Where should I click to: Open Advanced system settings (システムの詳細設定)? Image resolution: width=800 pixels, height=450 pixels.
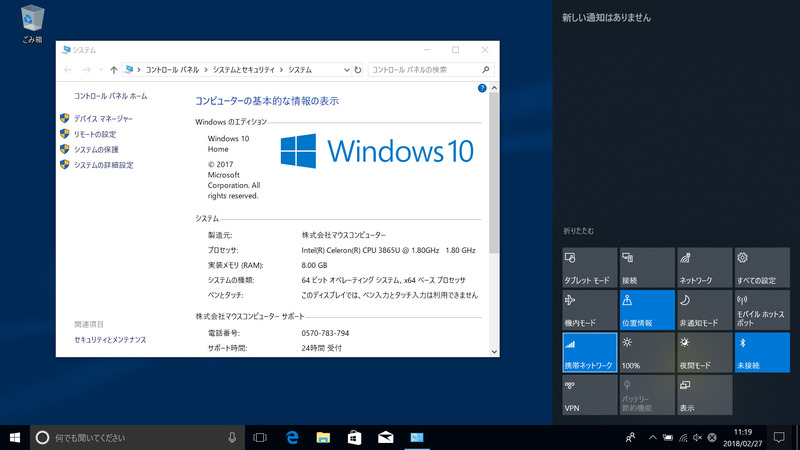(x=103, y=165)
